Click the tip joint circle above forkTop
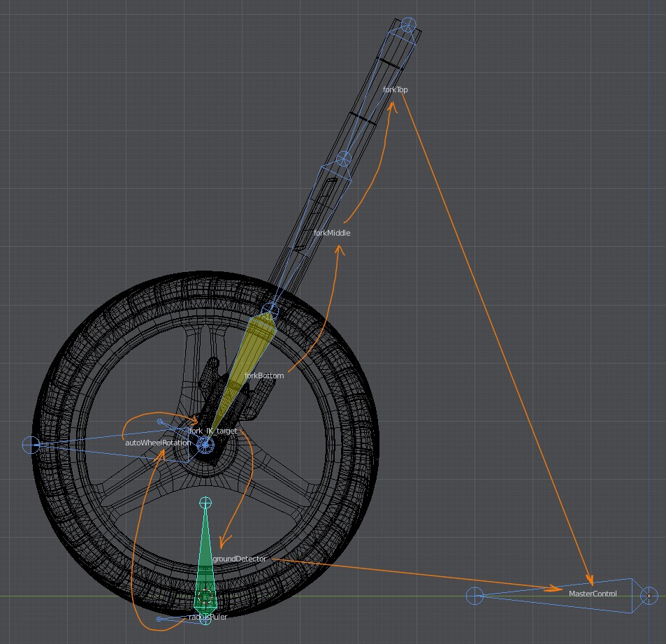This screenshot has height=644, width=666. coord(409,25)
